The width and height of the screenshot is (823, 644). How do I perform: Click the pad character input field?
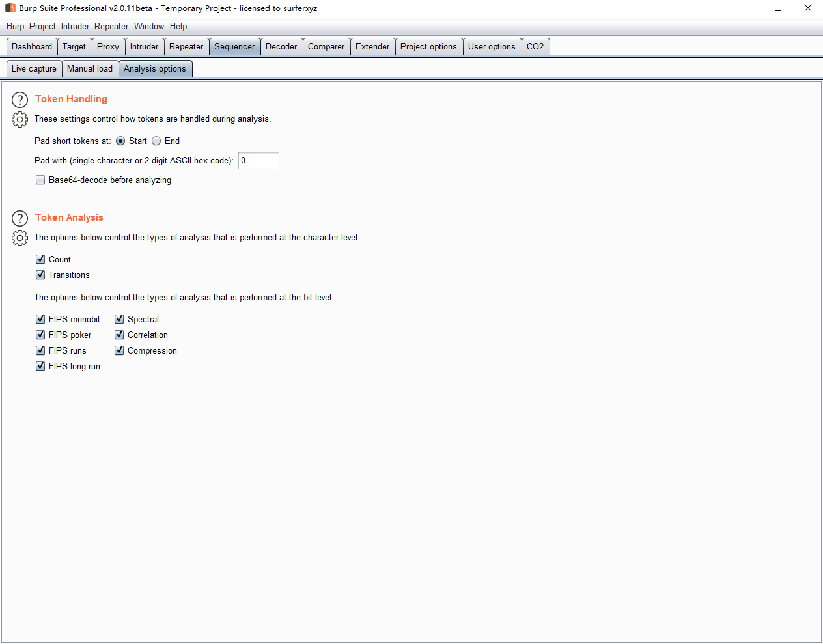(x=258, y=161)
